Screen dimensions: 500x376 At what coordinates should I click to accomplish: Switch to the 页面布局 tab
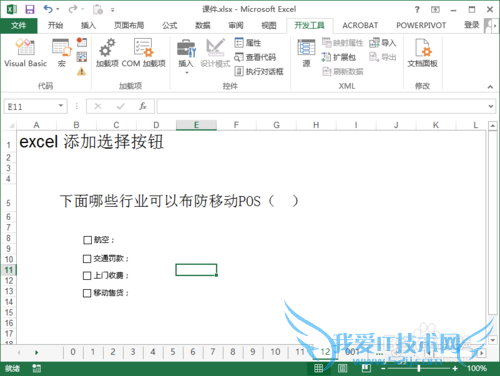129,25
